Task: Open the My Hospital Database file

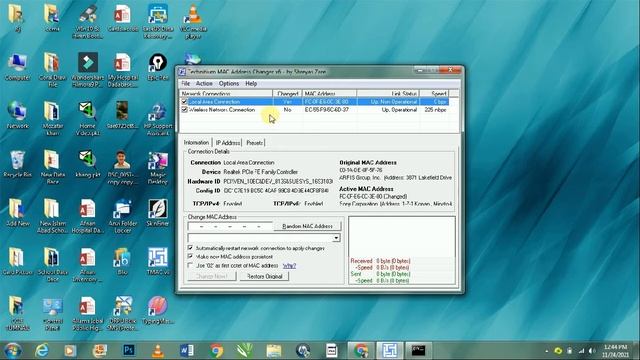Action: tap(122, 69)
